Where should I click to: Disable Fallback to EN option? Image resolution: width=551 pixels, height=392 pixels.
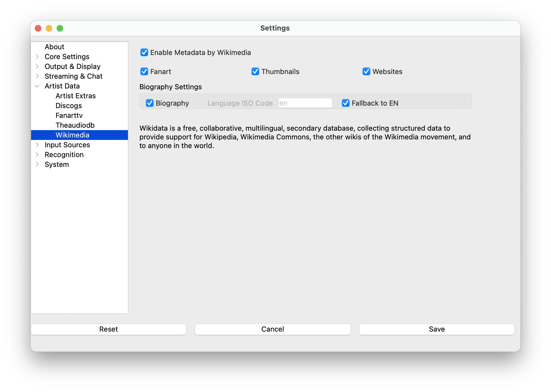tap(346, 103)
